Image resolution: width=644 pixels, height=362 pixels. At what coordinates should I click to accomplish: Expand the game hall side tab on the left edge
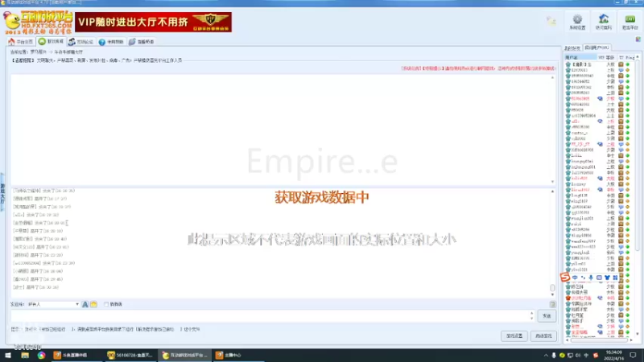click(x=2, y=192)
